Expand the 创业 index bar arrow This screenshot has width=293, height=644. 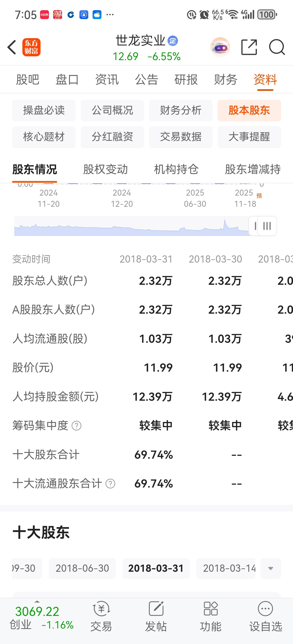click(37, 602)
